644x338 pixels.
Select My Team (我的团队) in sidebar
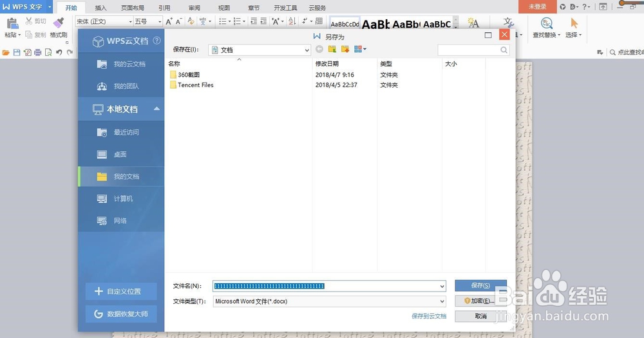pyautogui.click(x=121, y=86)
